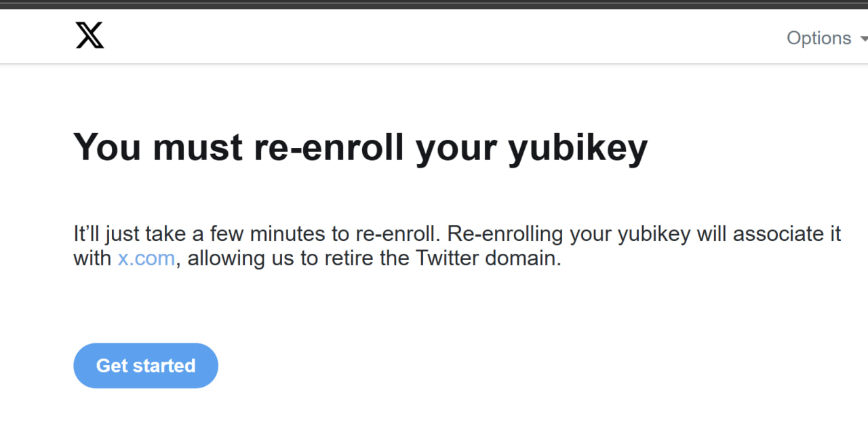Begin yubikey re-enrollment via Get started
Image resolution: width=868 pixels, height=437 pixels.
[145, 365]
